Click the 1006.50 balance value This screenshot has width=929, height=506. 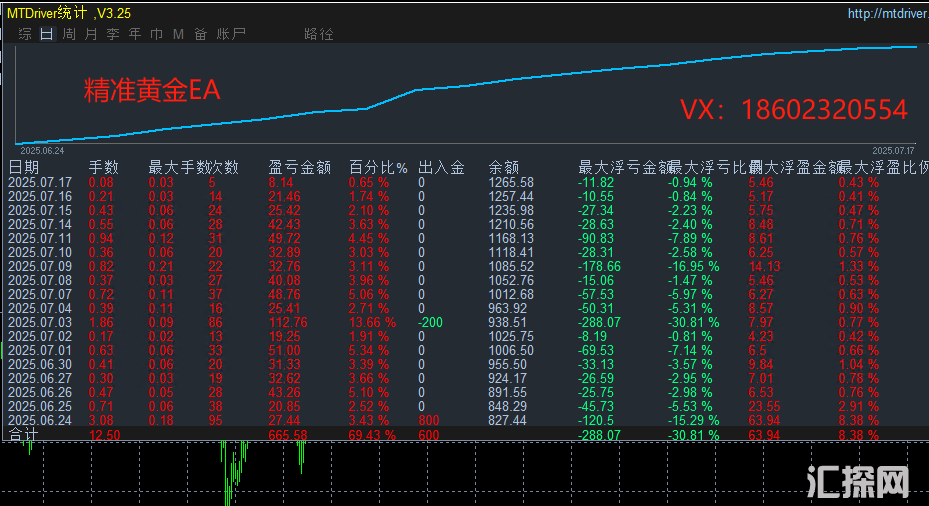click(x=511, y=351)
